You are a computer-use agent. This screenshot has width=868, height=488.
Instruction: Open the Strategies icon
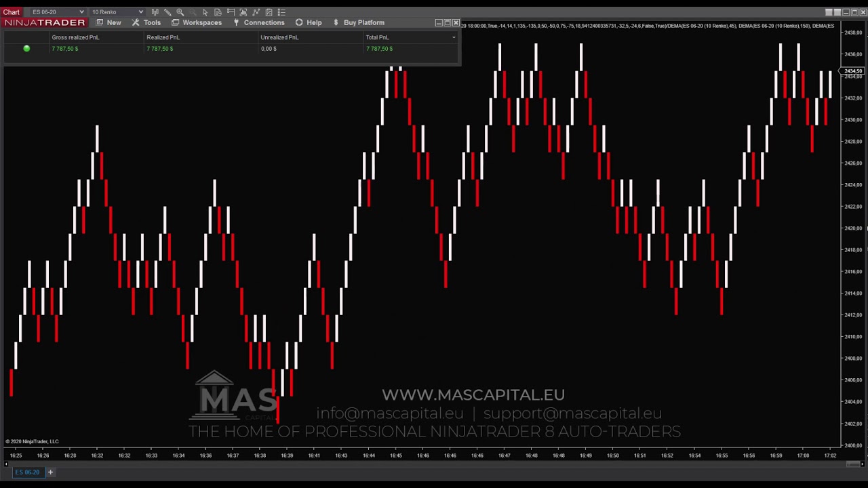pyautogui.click(x=269, y=12)
